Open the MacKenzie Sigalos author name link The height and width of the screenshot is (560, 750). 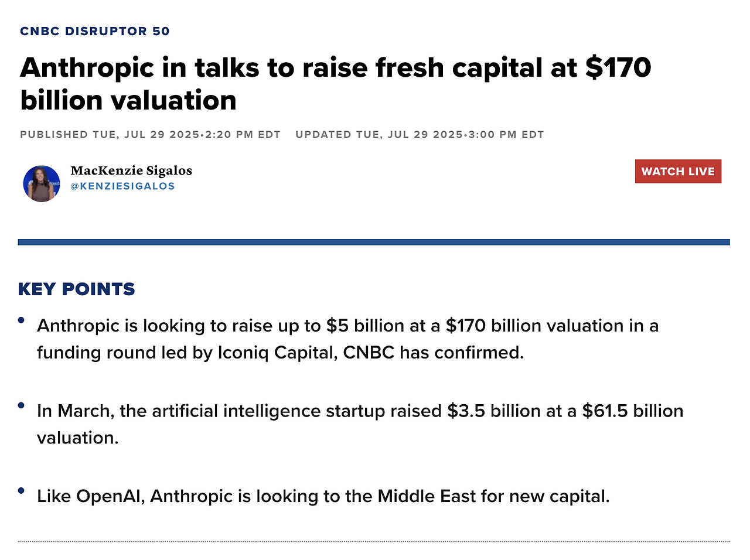point(131,170)
